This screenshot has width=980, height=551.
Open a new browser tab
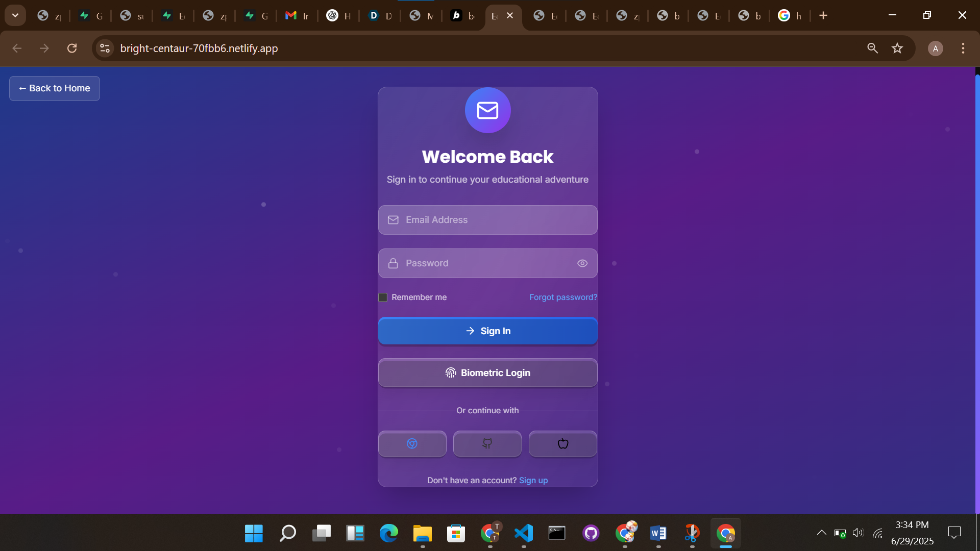pos(823,16)
